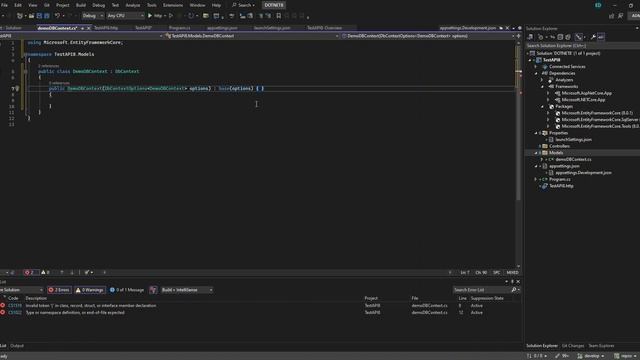
Task: Open the Tools menu
Action: pos(151,5)
